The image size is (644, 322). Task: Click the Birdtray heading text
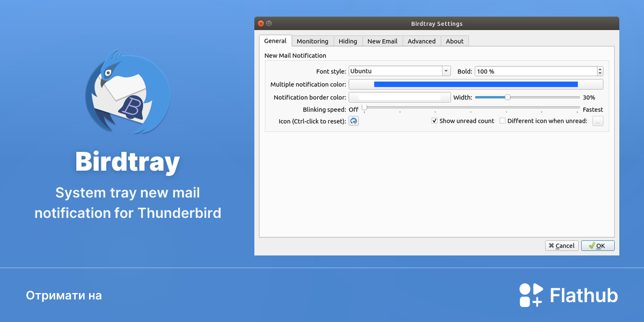[128, 161]
